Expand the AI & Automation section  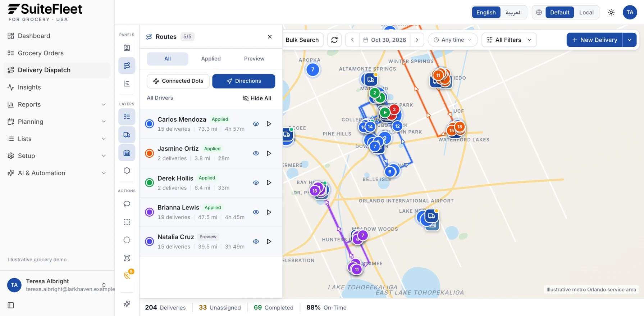click(x=57, y=173)
